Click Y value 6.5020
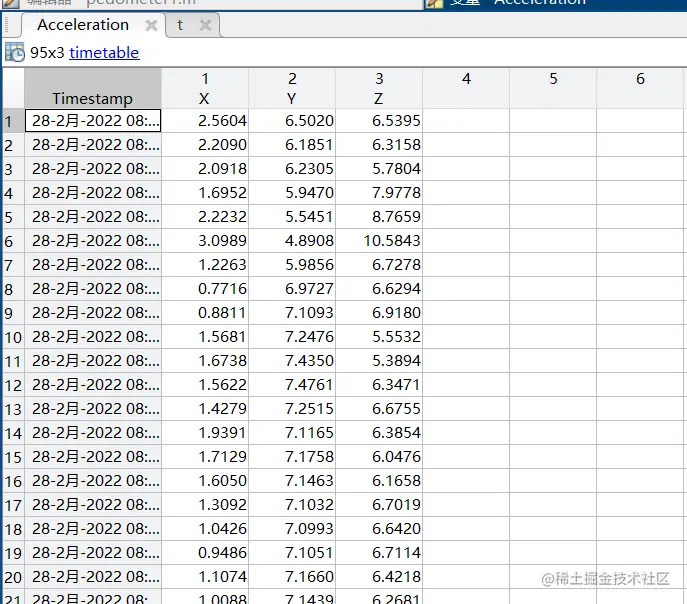 coord(309,120)
